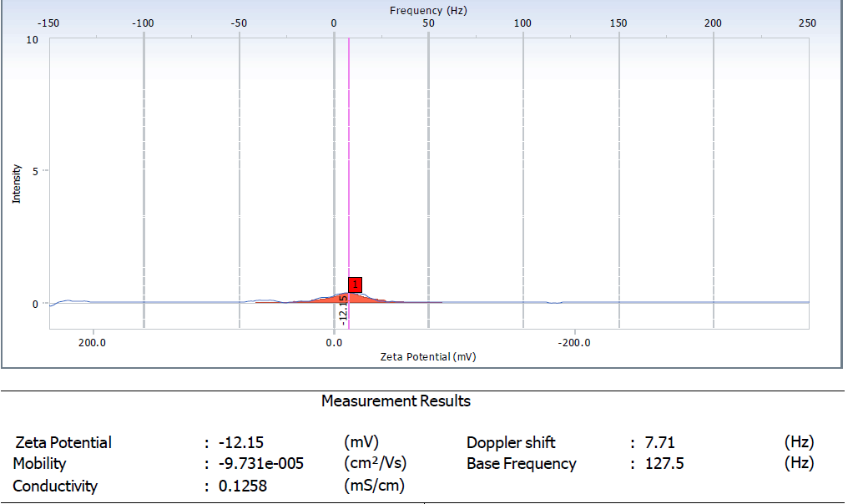Viewport: 863px width, 504px height.
Task: Click the Intensity axis title
Action: coord(16,184)
